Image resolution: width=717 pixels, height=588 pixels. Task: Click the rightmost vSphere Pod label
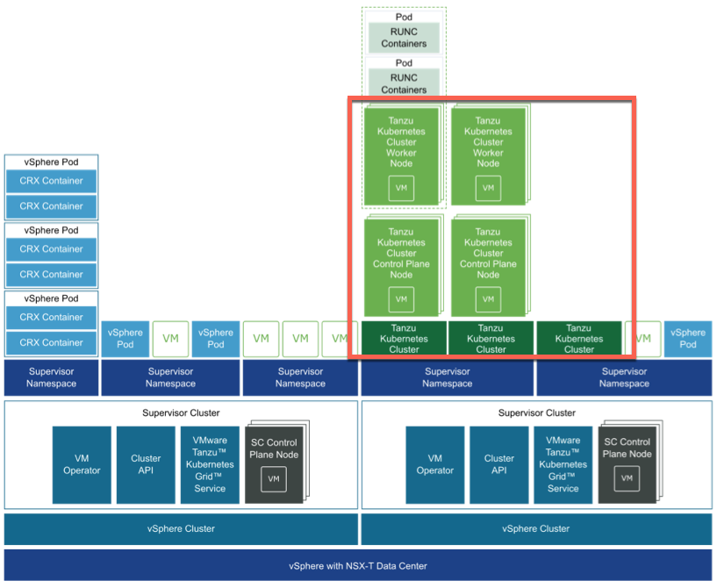point(688,339)
